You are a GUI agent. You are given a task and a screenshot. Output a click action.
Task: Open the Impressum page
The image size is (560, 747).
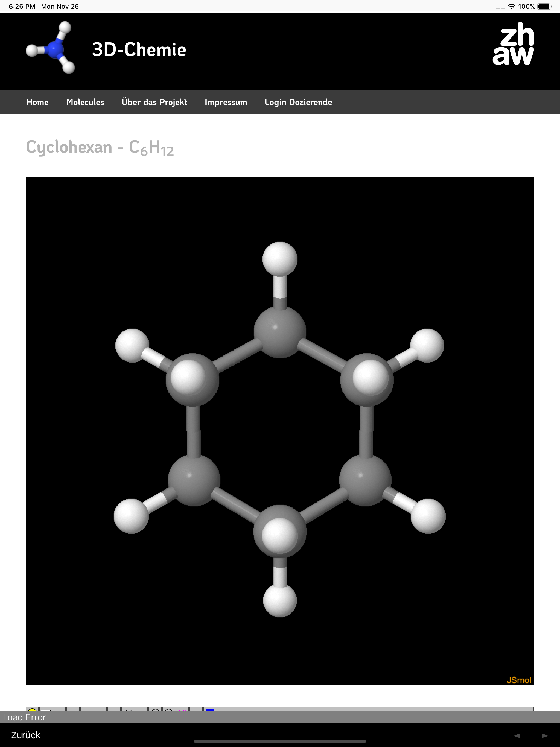click(226, 102)
